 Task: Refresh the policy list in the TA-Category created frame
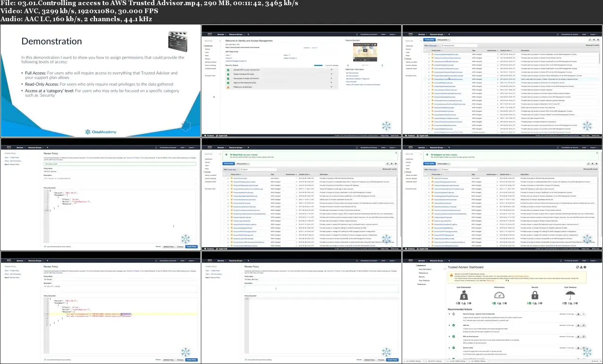tap(589, 164)
